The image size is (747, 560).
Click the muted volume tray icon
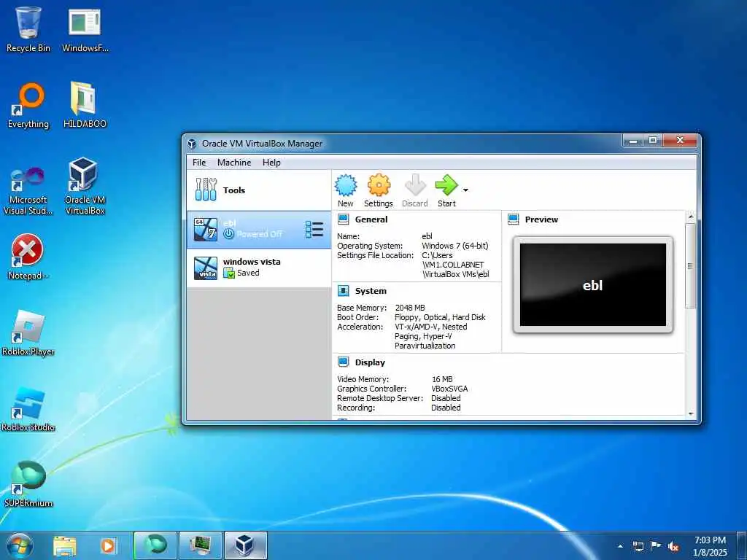[x=673, y=546]
